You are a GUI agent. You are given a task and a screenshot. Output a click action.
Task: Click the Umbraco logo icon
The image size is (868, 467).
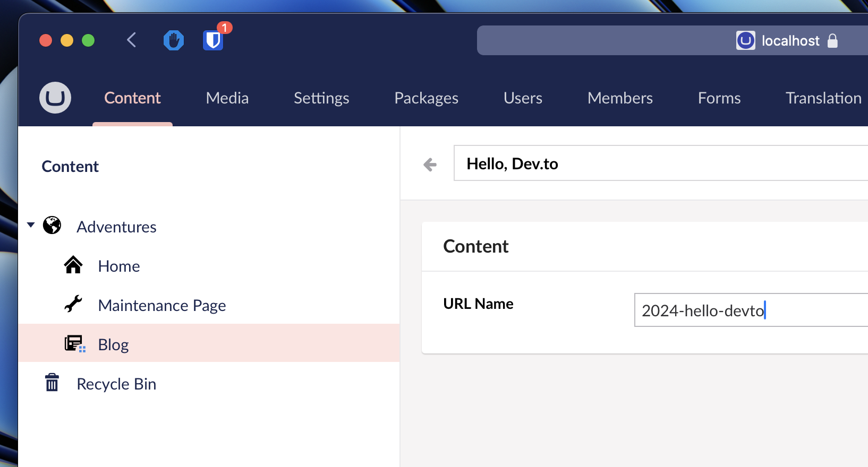click(x=55, y=98)
